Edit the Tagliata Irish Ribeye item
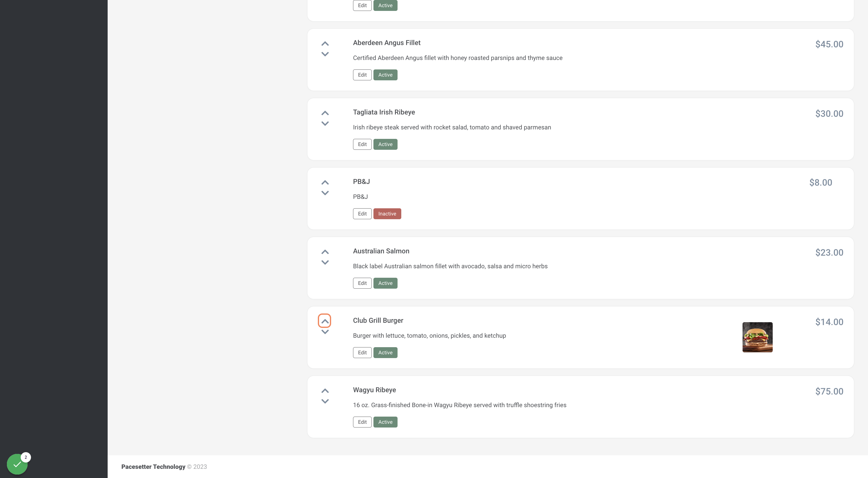 pyautogui.click(x=362, y=144)
